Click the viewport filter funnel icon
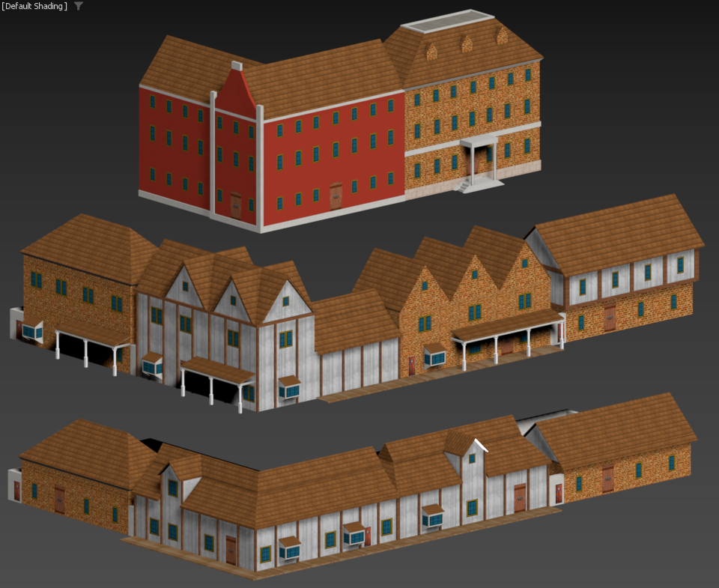 point(79,6)
